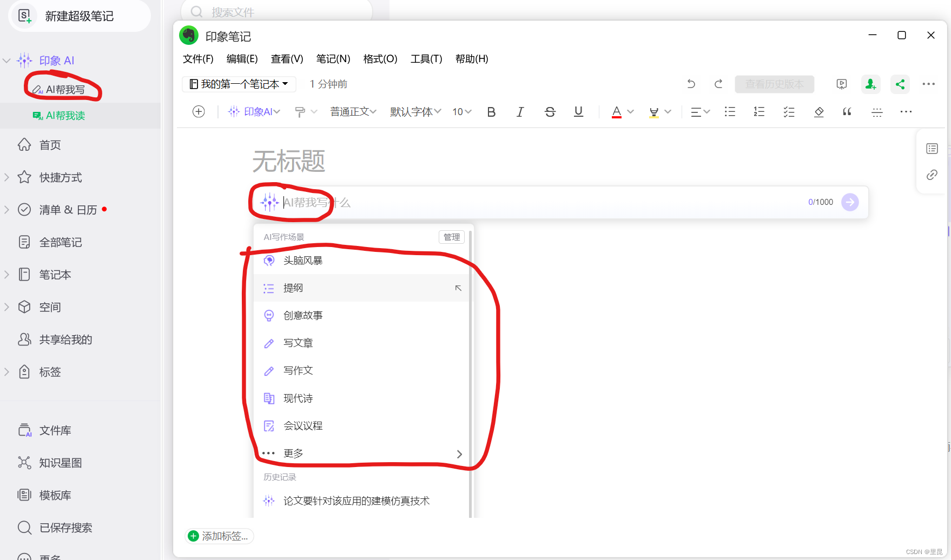Open AI帮我读 in sidebar
951x560 pixels.
click(x=58, y=116)
